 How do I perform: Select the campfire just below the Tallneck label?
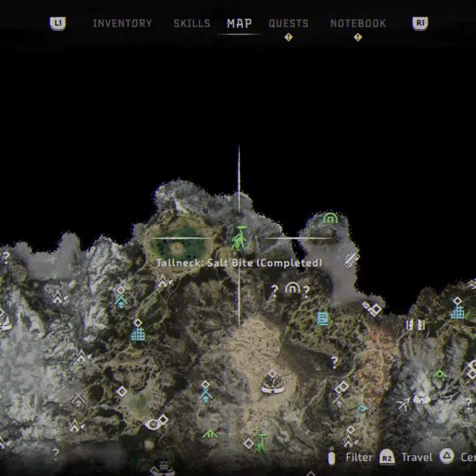[x=164, y=282]
